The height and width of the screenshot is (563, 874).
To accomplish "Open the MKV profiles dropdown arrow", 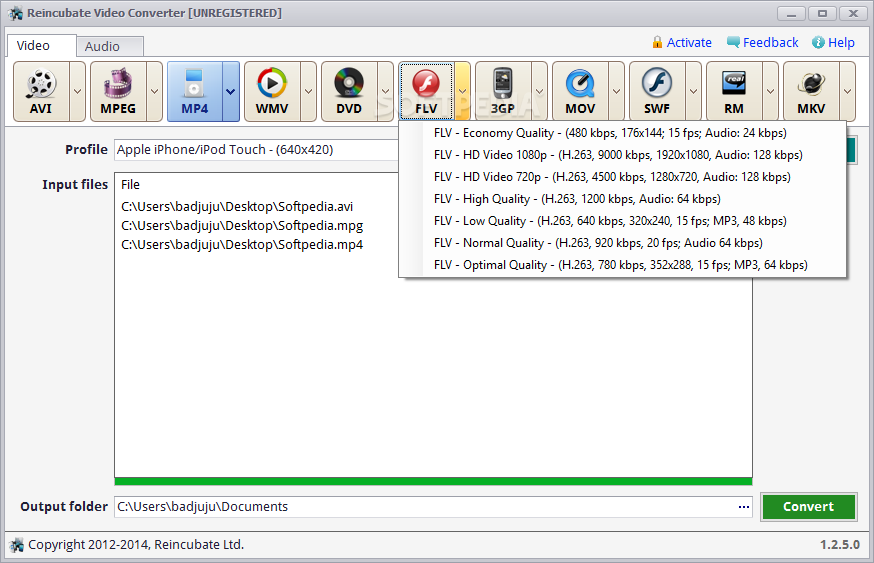I will tap(847, 91).
